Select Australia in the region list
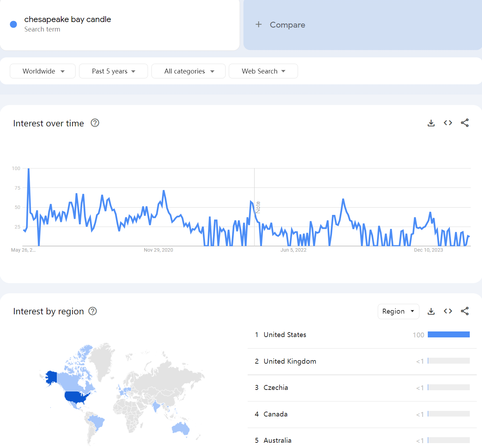Screen dimensions: 482x448 362,440
